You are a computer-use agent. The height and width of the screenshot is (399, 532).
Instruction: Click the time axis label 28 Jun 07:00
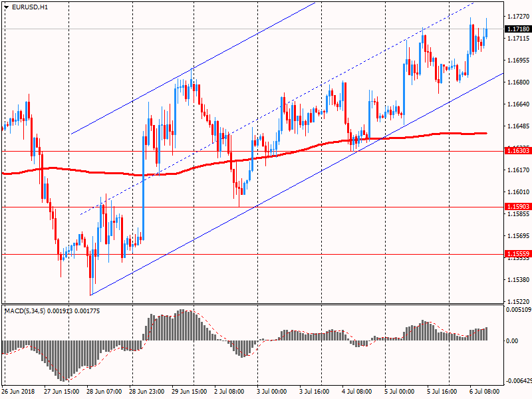tap(104, 392)
